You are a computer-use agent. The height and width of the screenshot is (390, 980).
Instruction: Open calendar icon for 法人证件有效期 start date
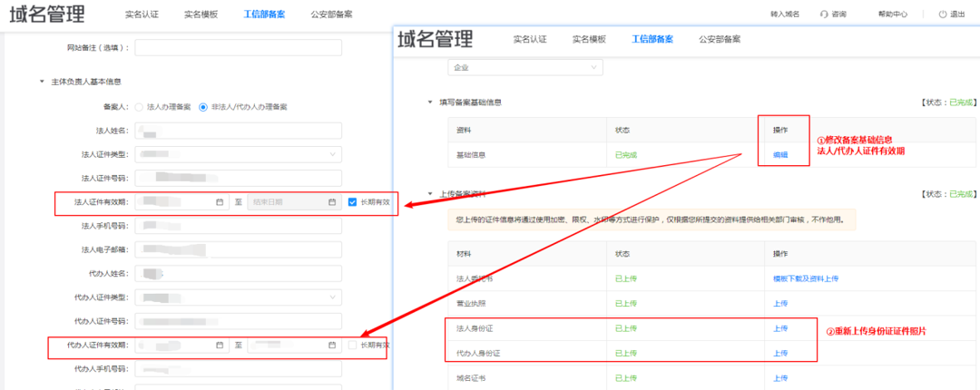point(220,202)
